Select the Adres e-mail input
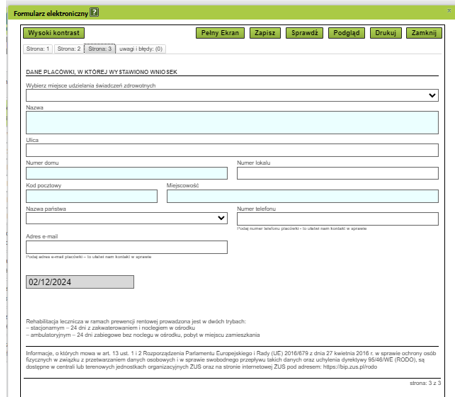The height and width of the screenshot is (397, 459). [x=127, y=247]
